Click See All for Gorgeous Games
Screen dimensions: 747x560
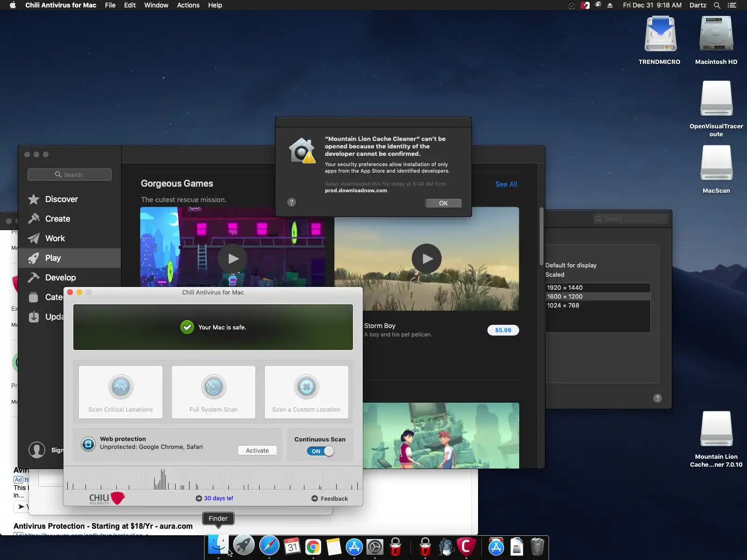coord(506,184)
